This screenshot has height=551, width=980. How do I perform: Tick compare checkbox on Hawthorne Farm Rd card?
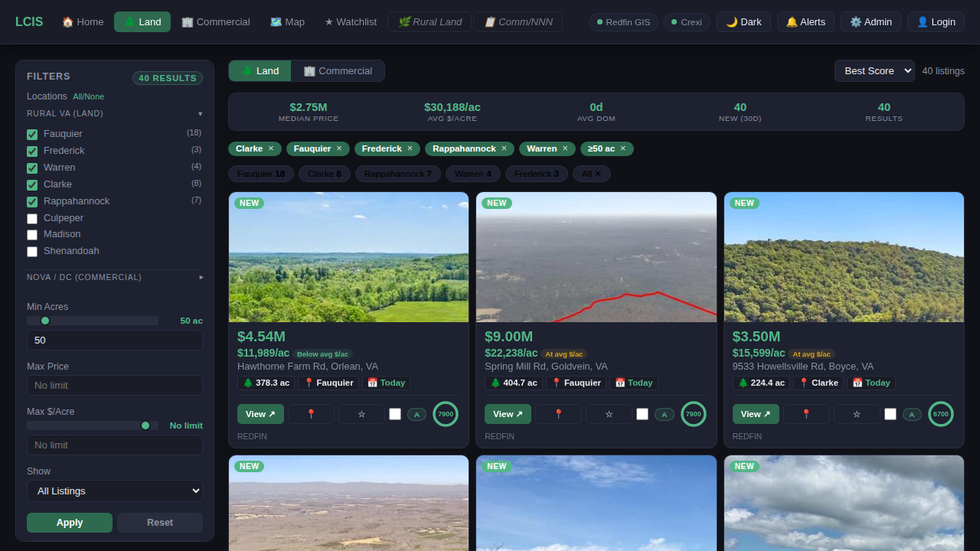(x=395, y=414)
